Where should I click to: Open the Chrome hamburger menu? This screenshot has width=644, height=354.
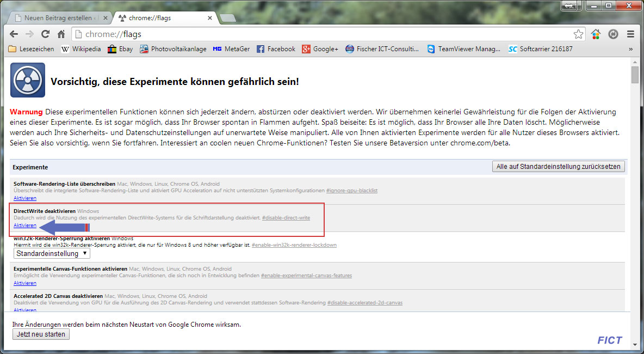(630, 34)
